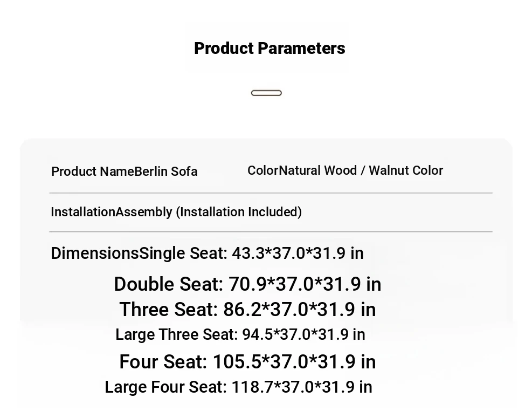Screen dimensions: 532x411
Task: Select the Product Name label
Action: (x=92, y=172)
